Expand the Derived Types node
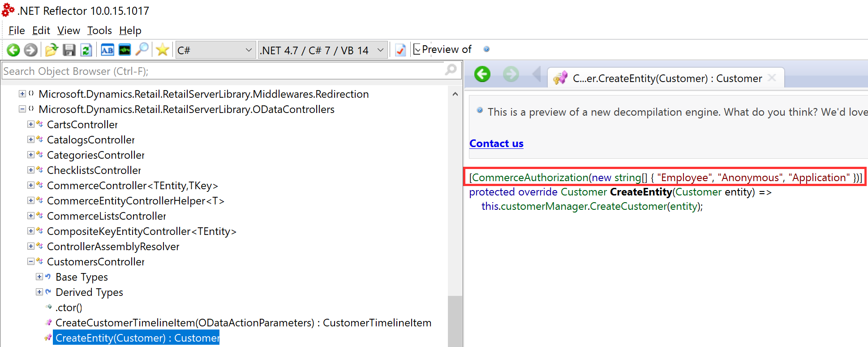868x347 pixels. [x=39, y=292]
